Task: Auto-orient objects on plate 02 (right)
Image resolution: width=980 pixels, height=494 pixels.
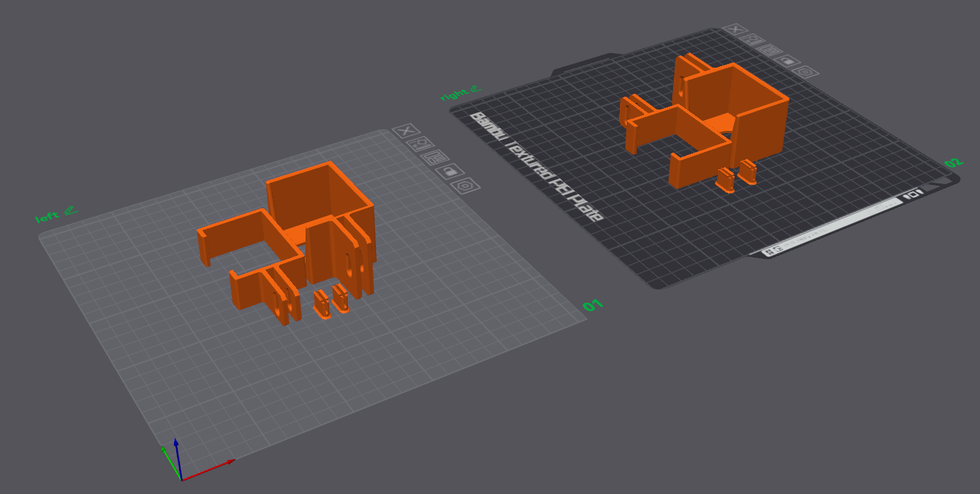Action: (753, 41)
